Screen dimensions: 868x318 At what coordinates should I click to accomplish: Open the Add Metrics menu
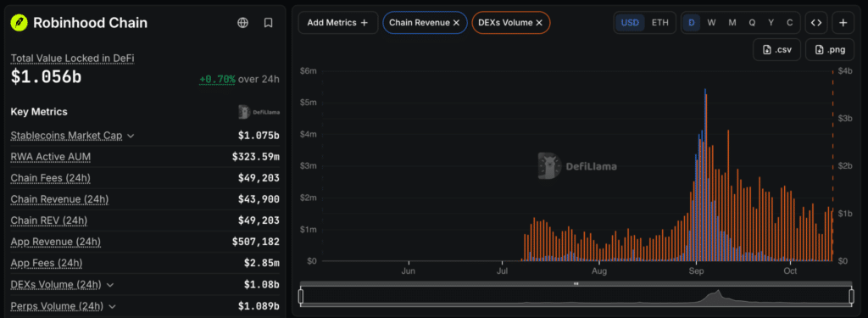(337, 23)
